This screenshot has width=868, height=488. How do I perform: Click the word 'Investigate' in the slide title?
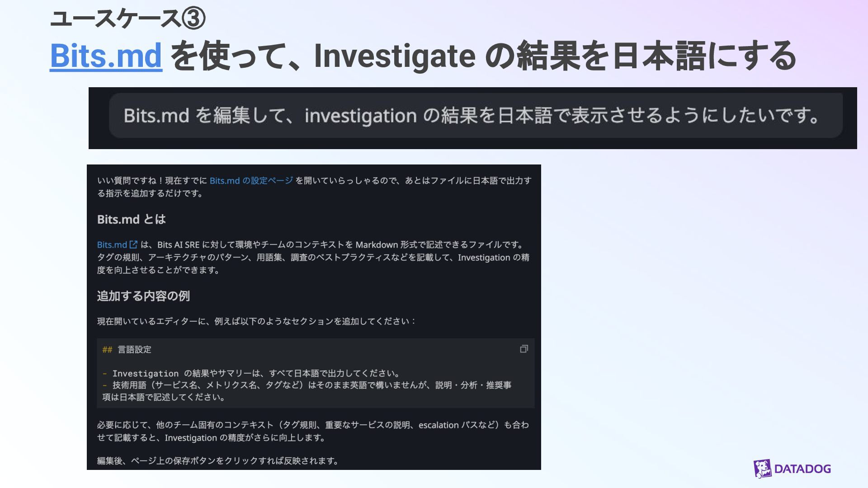tap(394, 56)
